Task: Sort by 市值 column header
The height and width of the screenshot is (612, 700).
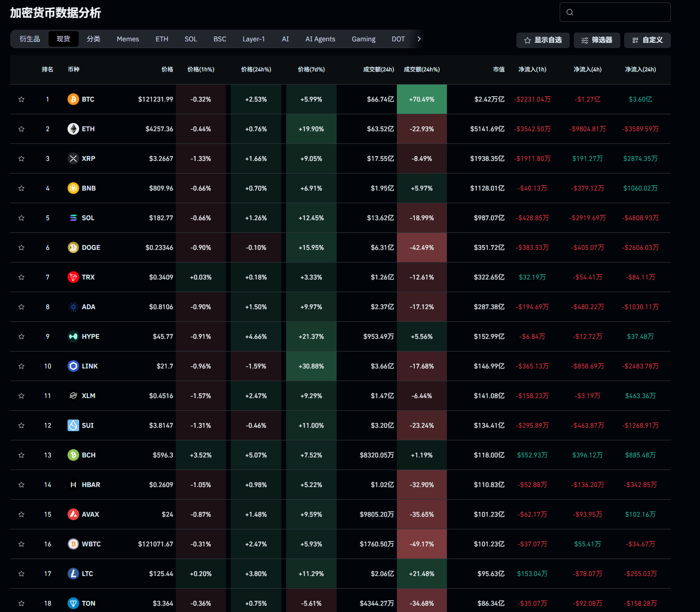Action: (498, 70)
